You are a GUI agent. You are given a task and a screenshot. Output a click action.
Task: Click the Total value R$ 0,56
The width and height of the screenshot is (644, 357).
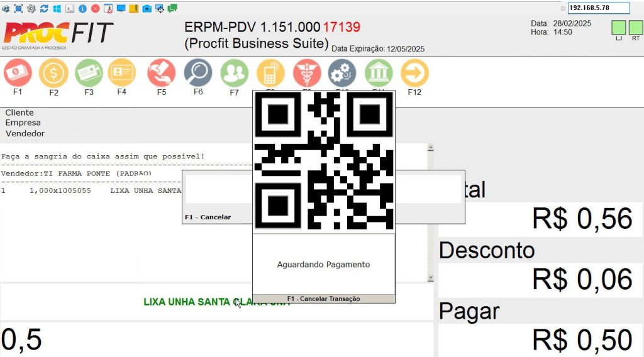582,218
